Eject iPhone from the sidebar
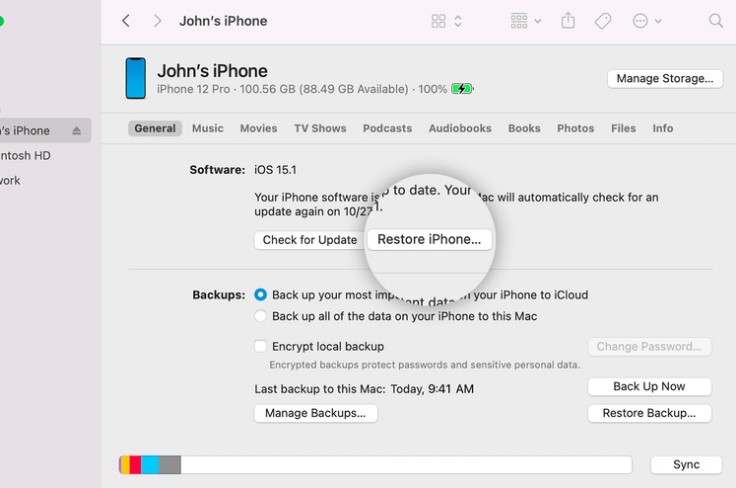 (x=77, y=130)
